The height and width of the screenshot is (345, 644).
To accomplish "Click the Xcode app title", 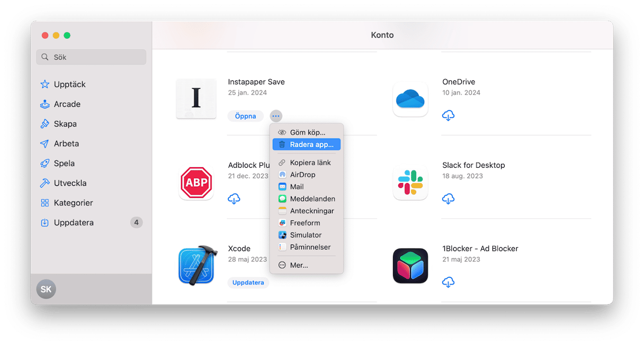I will click(x=239, y=249).
